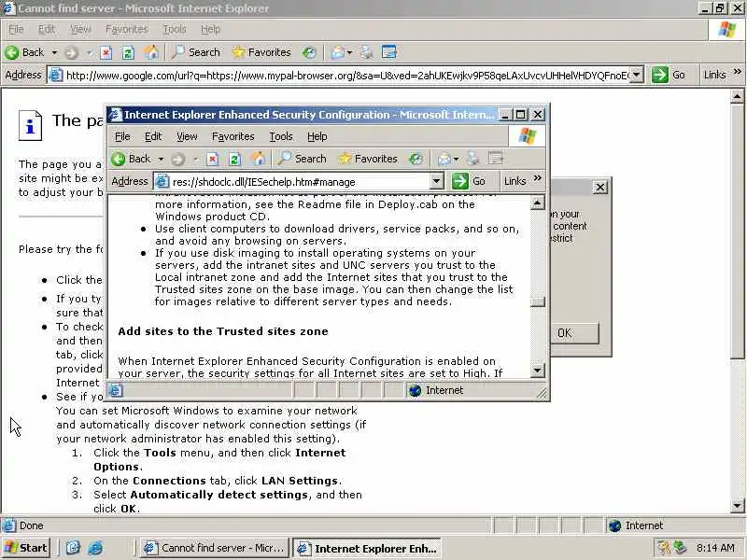
Task: Expand Links chevron in Cannot find server window
Action: [x=738, y=72]
